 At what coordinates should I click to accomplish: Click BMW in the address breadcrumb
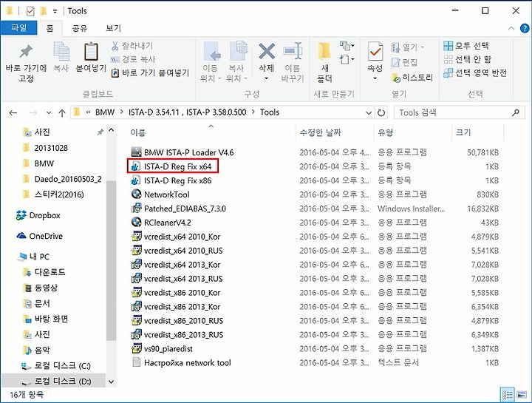pos(105,112)
